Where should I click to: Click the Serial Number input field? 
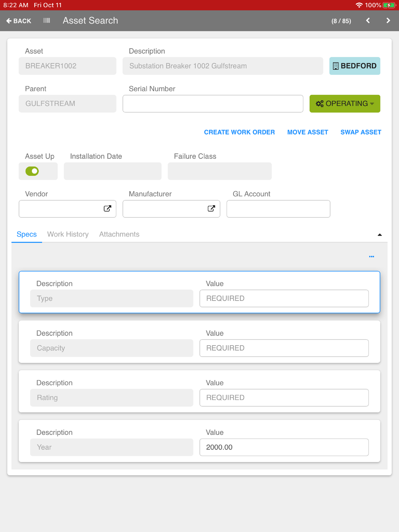[213, 104]
